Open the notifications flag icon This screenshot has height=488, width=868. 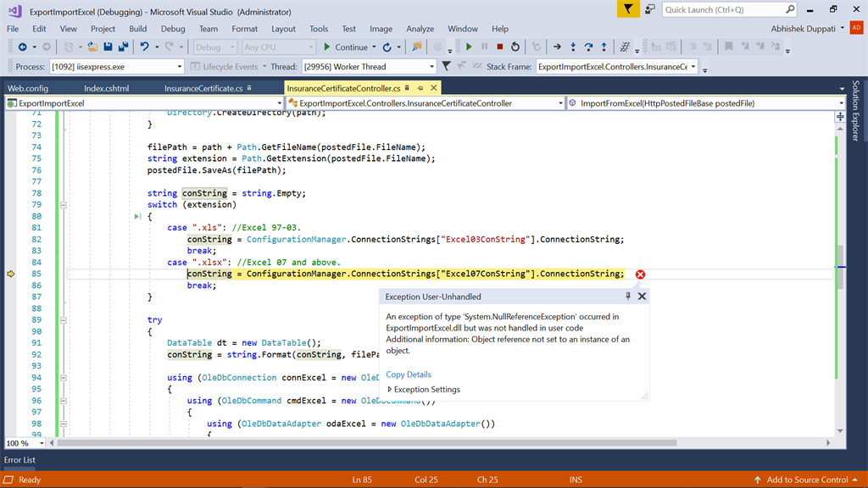626,9
